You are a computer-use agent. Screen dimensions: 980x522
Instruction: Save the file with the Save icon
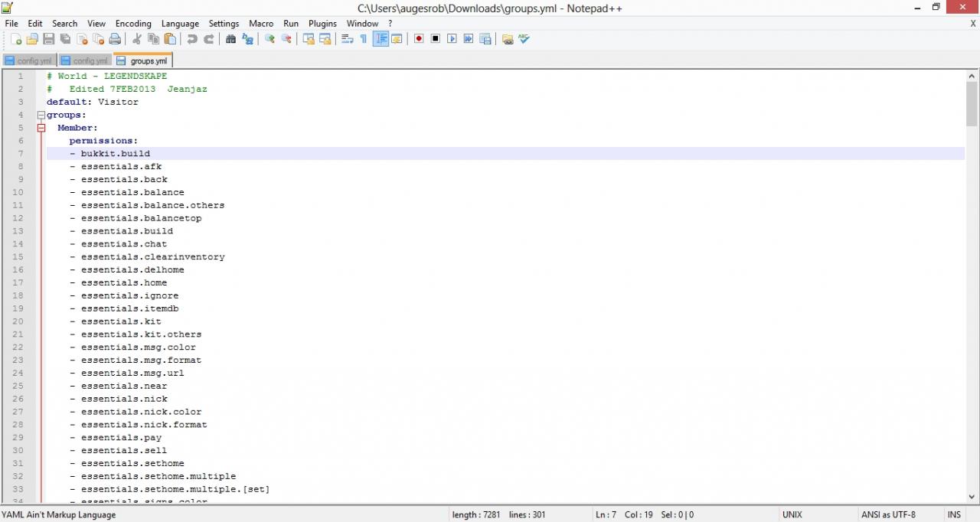tap(48, 39)
